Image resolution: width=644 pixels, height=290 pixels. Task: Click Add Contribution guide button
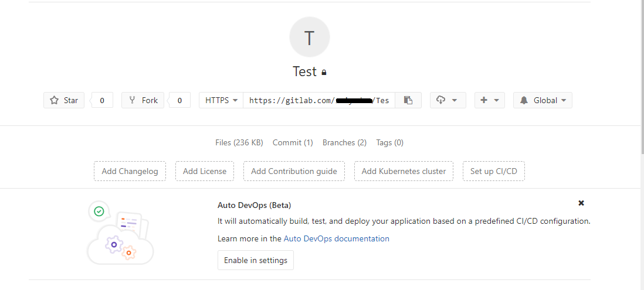[294, 171]
